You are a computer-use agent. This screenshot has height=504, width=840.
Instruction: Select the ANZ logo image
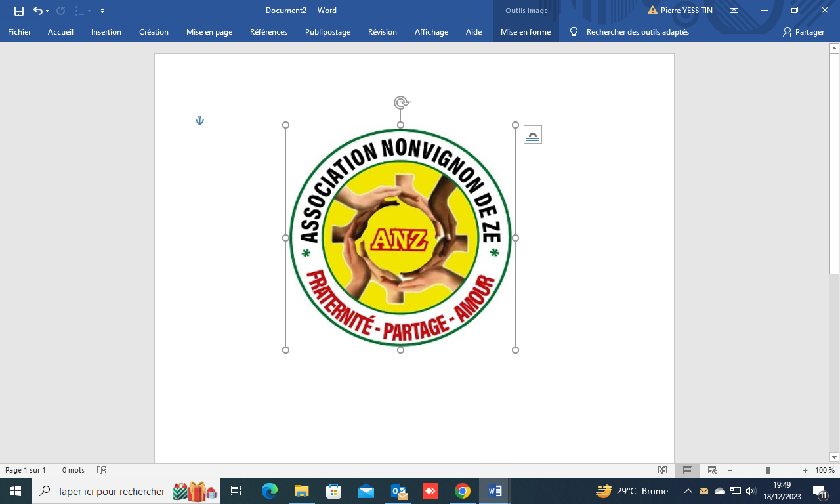tap(400, 238)
